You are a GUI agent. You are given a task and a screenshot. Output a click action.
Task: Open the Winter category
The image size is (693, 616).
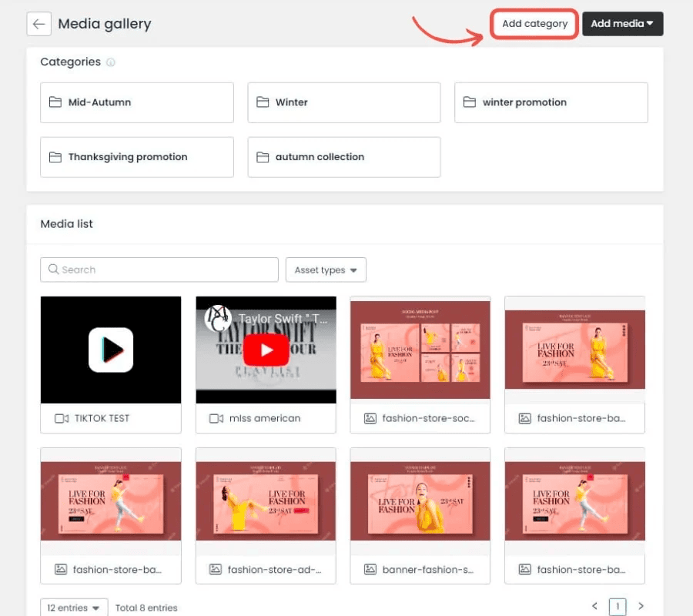pos(343,102)
